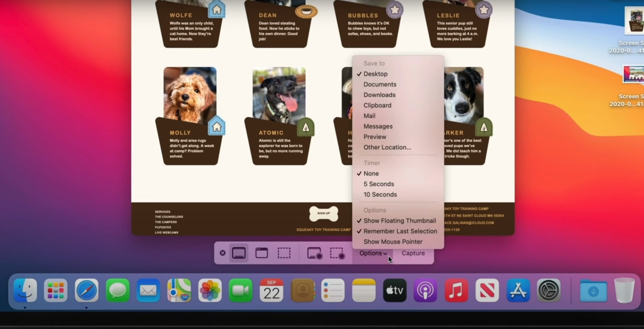Open Music from the Dock

click(x=456, y=290)
